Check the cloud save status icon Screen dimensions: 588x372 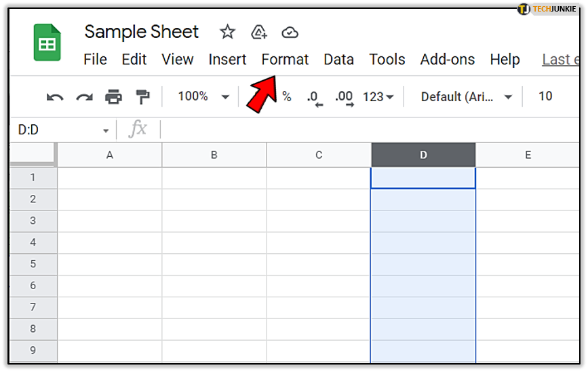click(x=290, y=33)
